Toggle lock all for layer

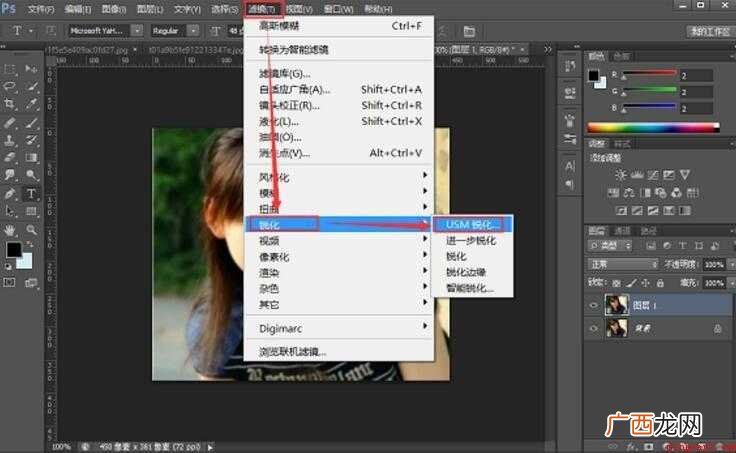(x=660, y=283)
